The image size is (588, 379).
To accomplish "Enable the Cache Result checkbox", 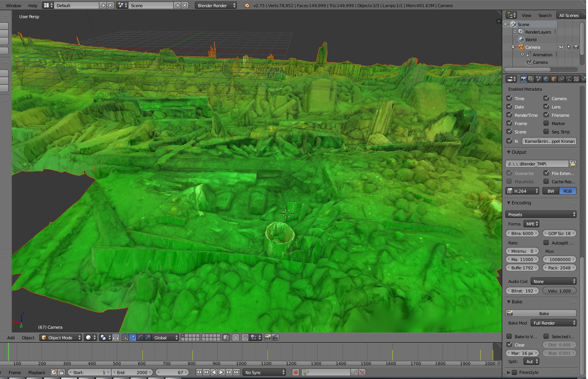I will [546, 181].
